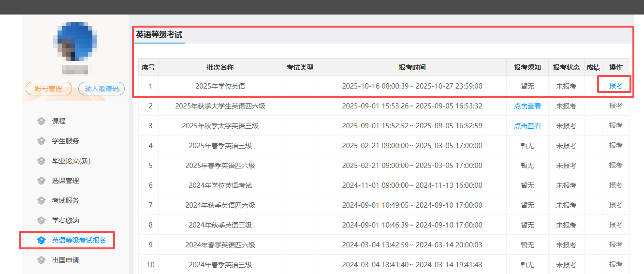
Task: Click the 报考时间 column header
Action: pos(412,67)
